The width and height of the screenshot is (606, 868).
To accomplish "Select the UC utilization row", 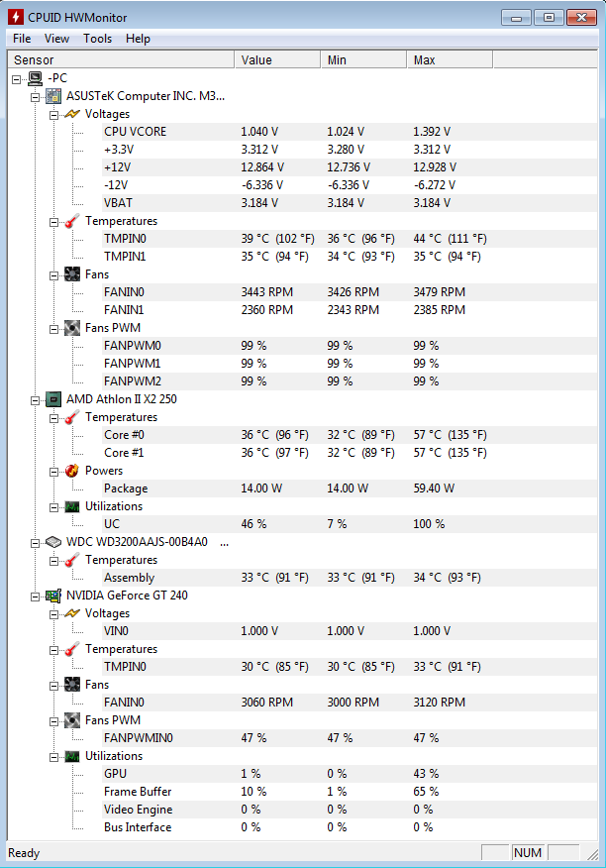I will (x=350, y=524).
